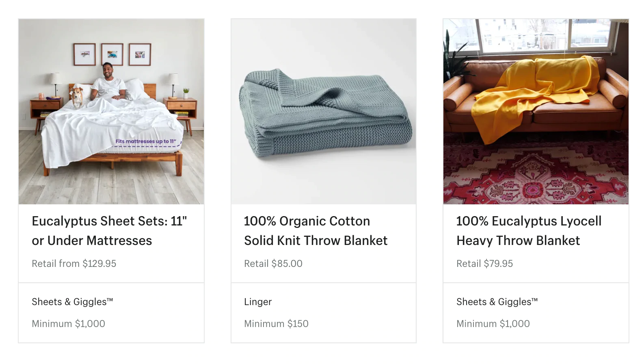This screenshot has width=644, height=364.
Task: Click the Retail from $129.95 price
Action: point(74,264)
